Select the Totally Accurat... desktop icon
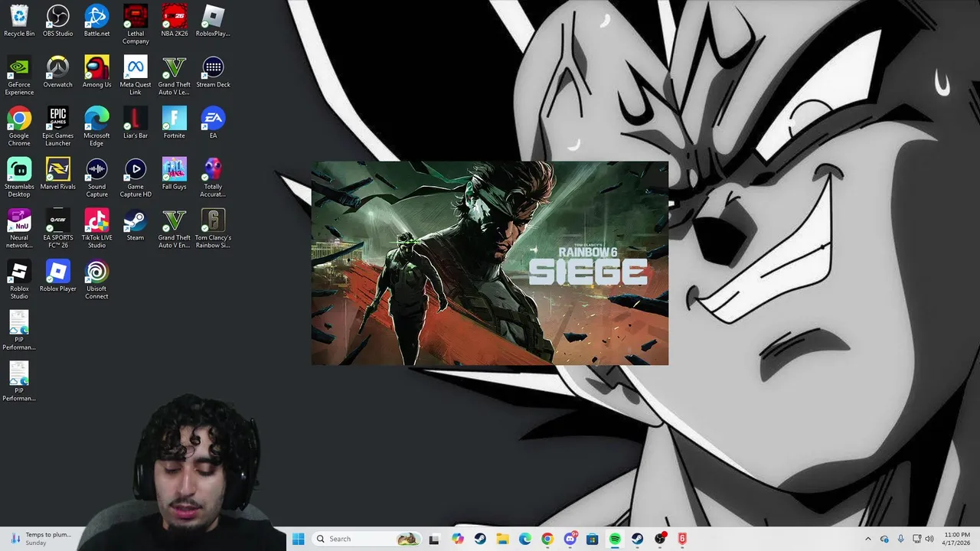The height and width of the screenshot is (551, 980). click(213, 178)
